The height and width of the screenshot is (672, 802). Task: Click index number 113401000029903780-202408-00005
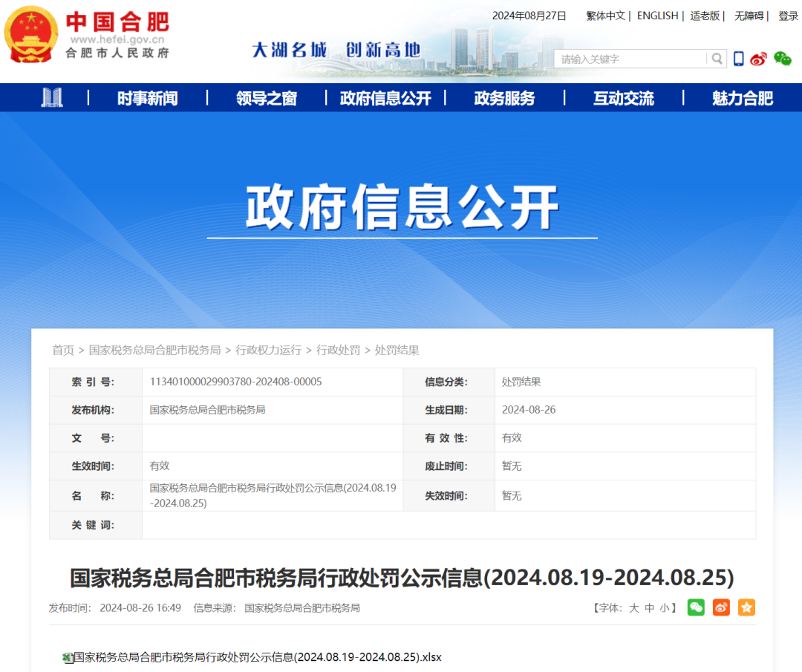click(x=236, y=382)
